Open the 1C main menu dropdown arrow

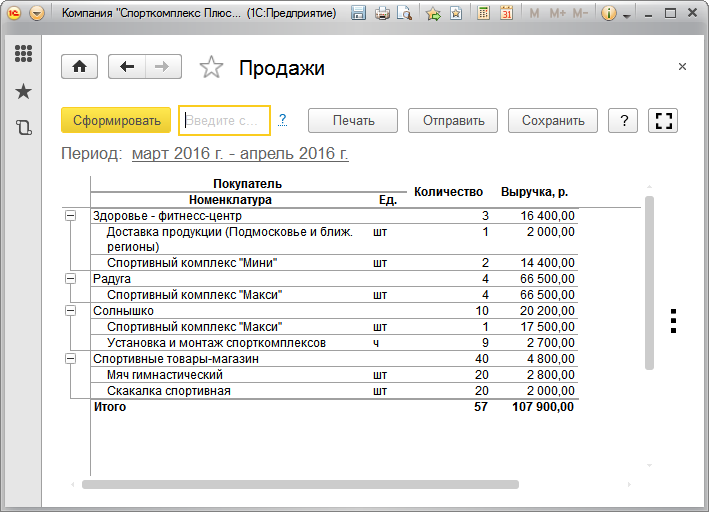tap(37, 14)
